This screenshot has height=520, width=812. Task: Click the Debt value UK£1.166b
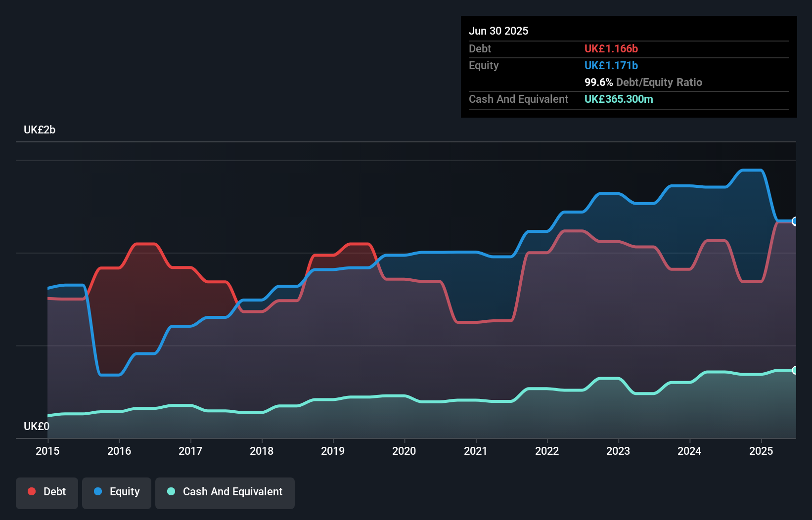[611, 49]
